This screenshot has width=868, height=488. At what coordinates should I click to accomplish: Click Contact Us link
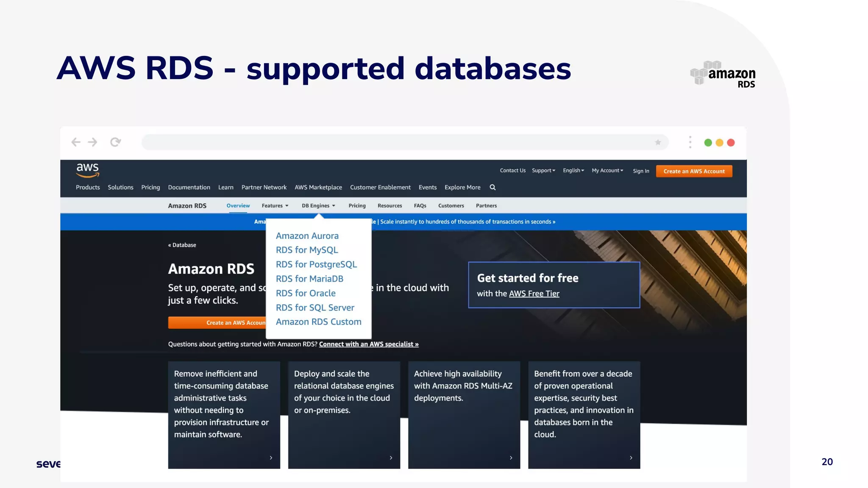coord(512,171)
